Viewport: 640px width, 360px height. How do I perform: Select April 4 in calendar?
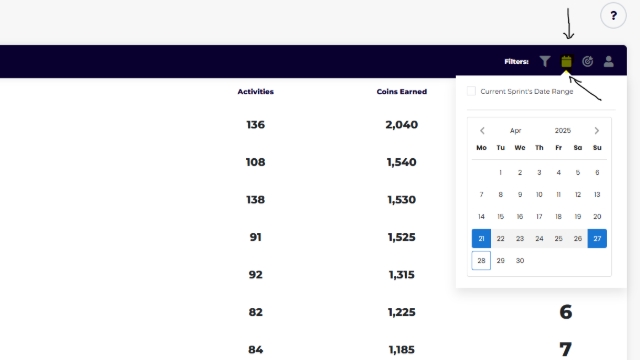tap(558, 173)
